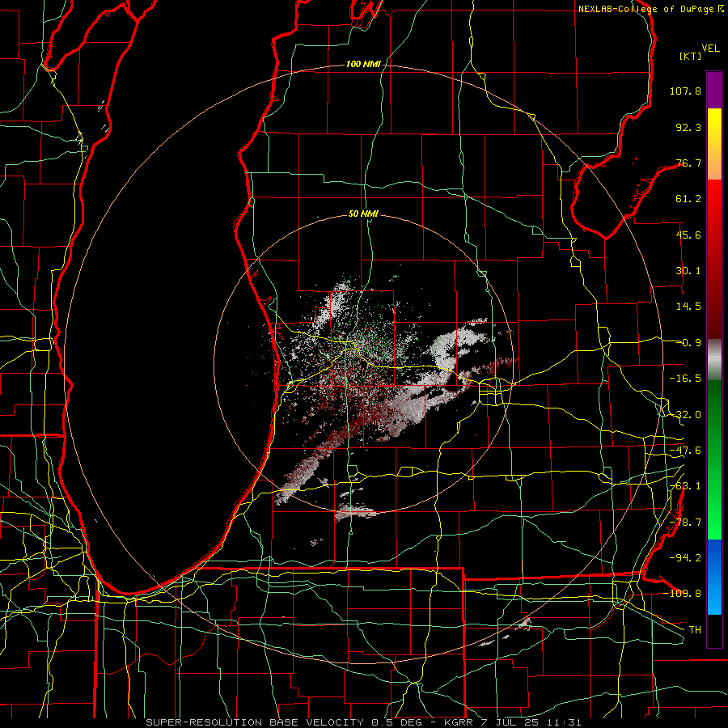The height and width of the screenshot is (728, 728).
Task: Click the 14.5 legend value
Action: pyautogui.click(x=688, y=307)
